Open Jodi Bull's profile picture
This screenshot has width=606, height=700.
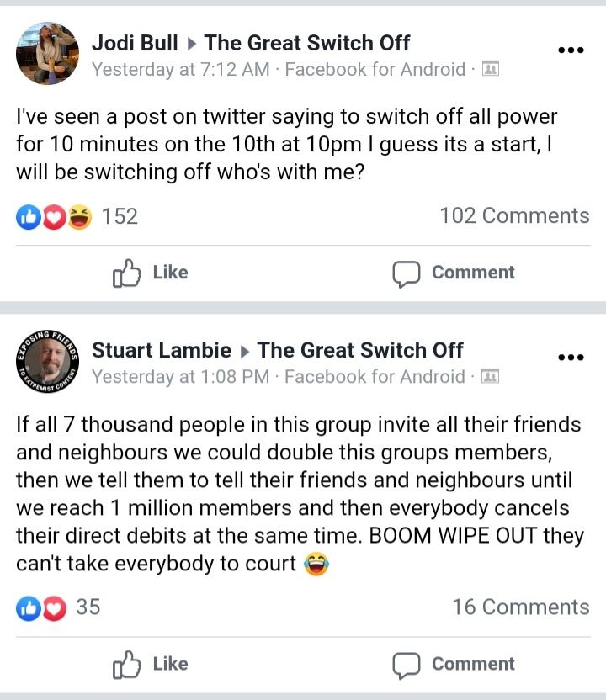tap(47, 54)
